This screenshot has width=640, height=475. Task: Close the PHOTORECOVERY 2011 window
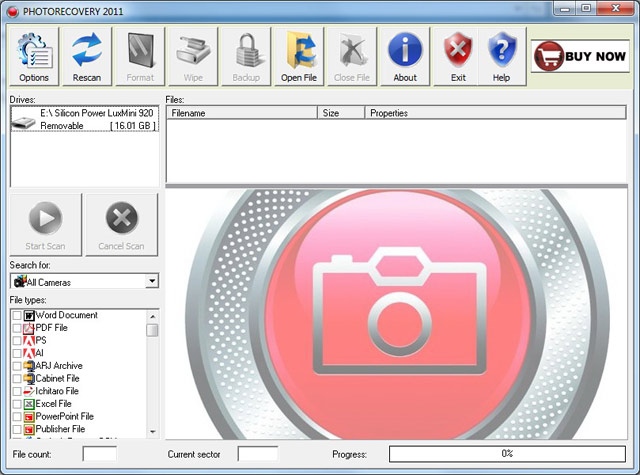tap(616, 8)
